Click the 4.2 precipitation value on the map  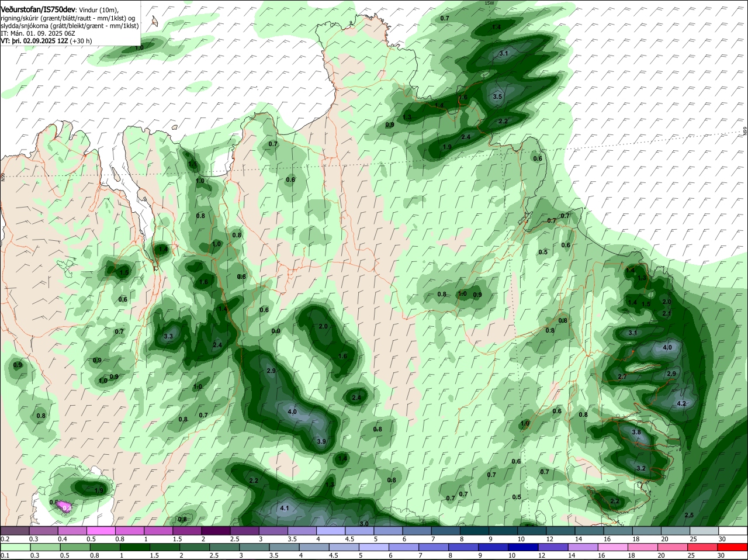point(681,404)
